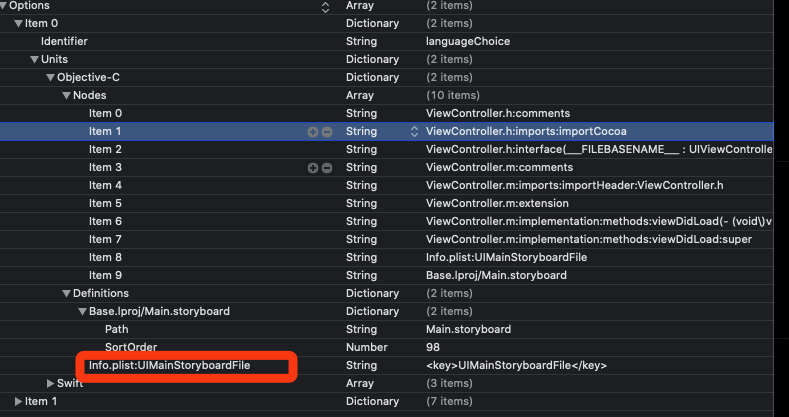The width and height of the screenshot is (789, 417).
Task: Collapse the Options array
Action: coord(4,6)
